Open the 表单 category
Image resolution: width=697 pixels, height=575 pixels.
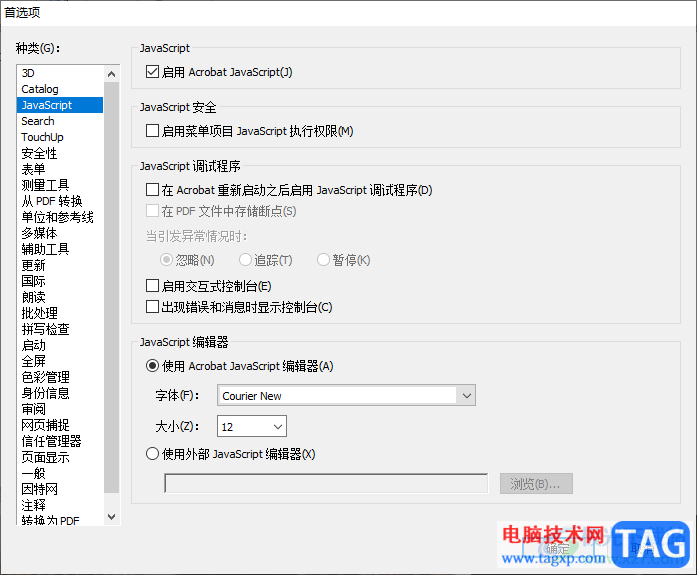60,169
